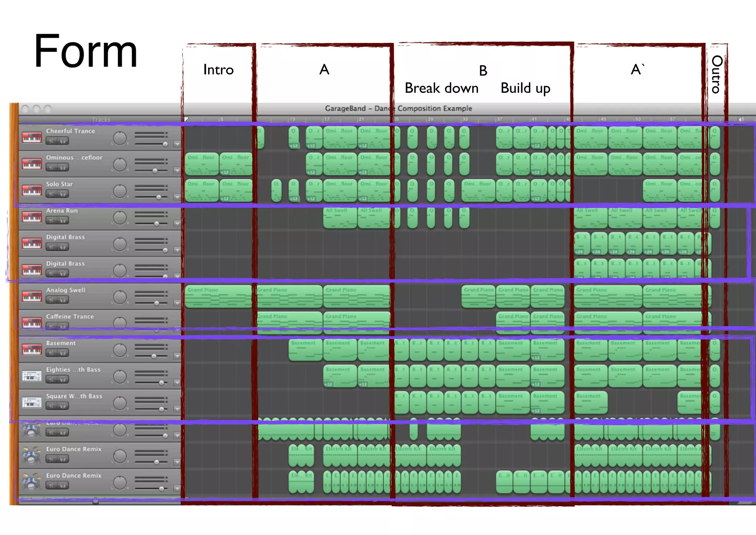The height and width of the screenshot is (535, 756).
Task: Click the Tracks column header
Action: tap(101, 120)
